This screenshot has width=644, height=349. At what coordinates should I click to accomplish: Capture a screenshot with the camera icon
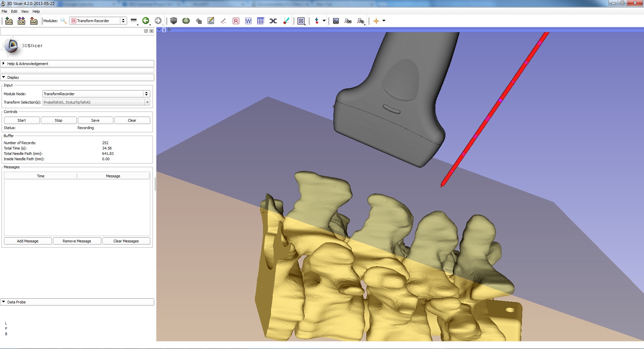pyautogui.click(x=336, y=21)
